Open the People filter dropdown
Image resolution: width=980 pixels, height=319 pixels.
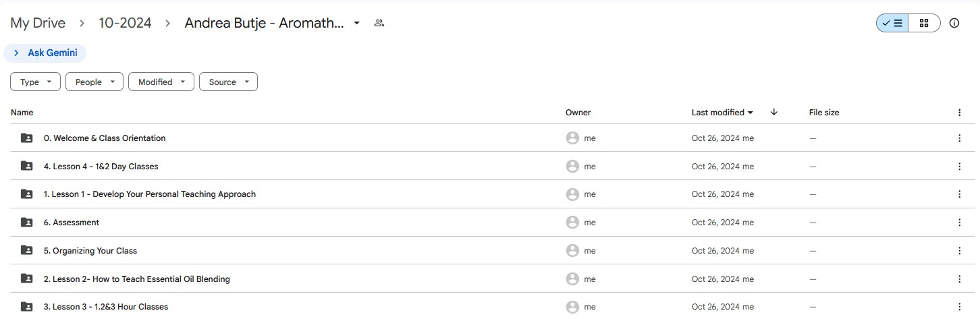point(94,82)
